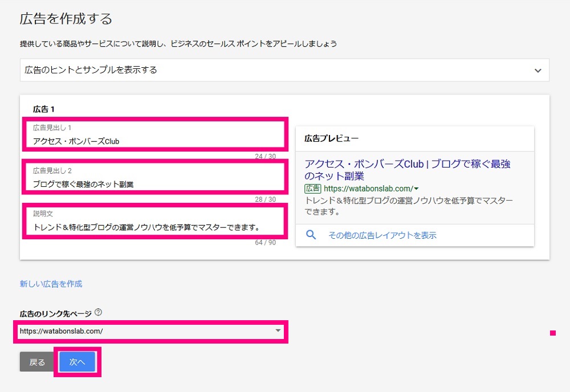Click the preview headline アクセス・ボンバーズClub
Image resolution: width=570 pixels, height=392 pixels.
point(364,164)
